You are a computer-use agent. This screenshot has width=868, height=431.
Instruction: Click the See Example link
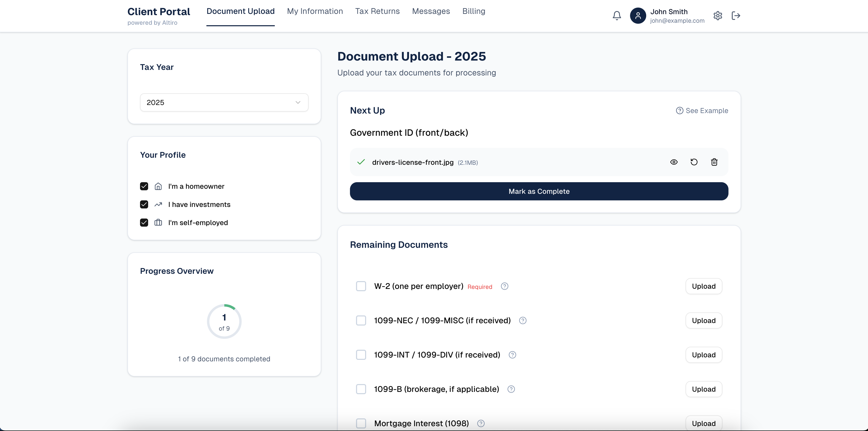(x=702, y=111)
